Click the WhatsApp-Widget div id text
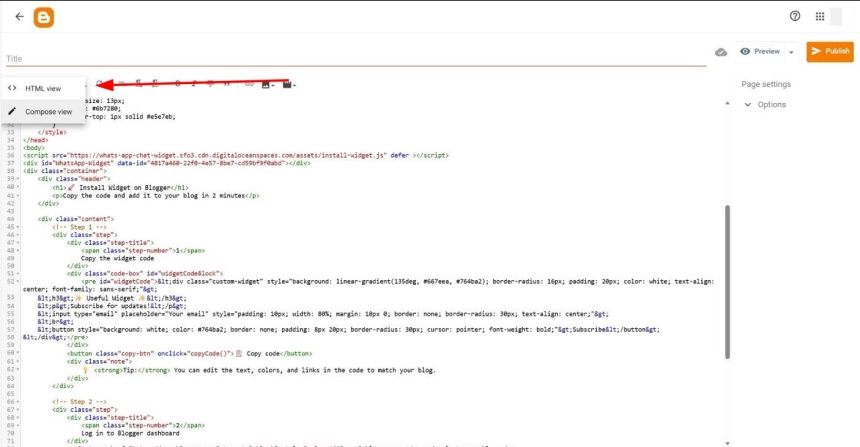Screen dimensions: 860x447 tap(76, 163)
